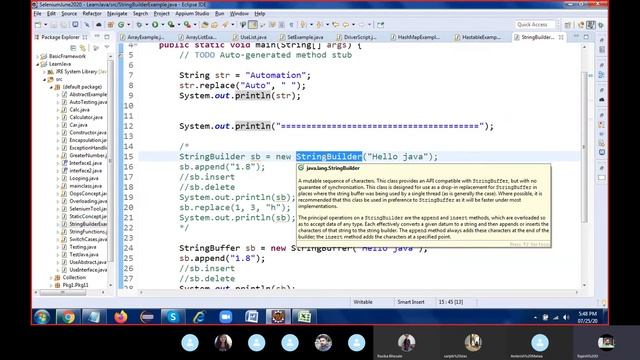Click the 'java.lang.StringBuilder' tooltip title

pos(333,168)
